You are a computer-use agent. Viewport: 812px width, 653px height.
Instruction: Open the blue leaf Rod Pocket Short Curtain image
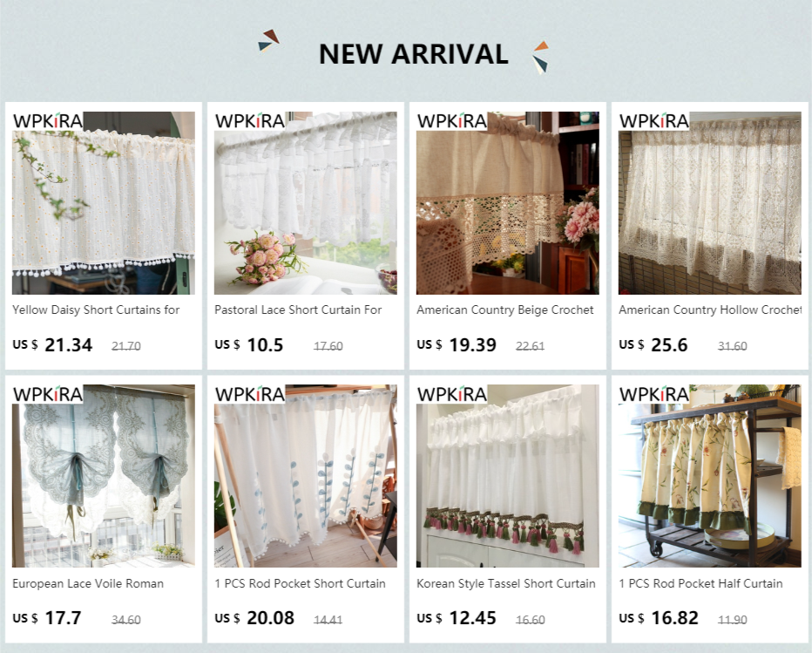306,476
